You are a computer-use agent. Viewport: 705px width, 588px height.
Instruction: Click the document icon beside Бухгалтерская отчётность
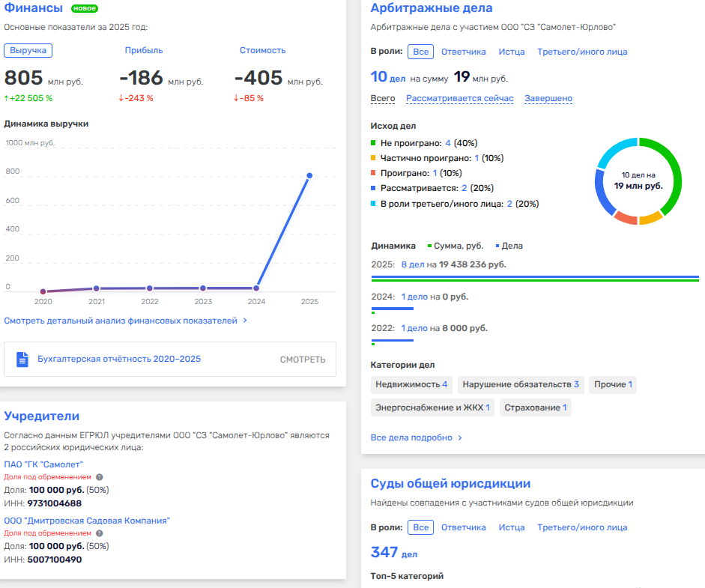pyautogui.click(x=22, y=360)
